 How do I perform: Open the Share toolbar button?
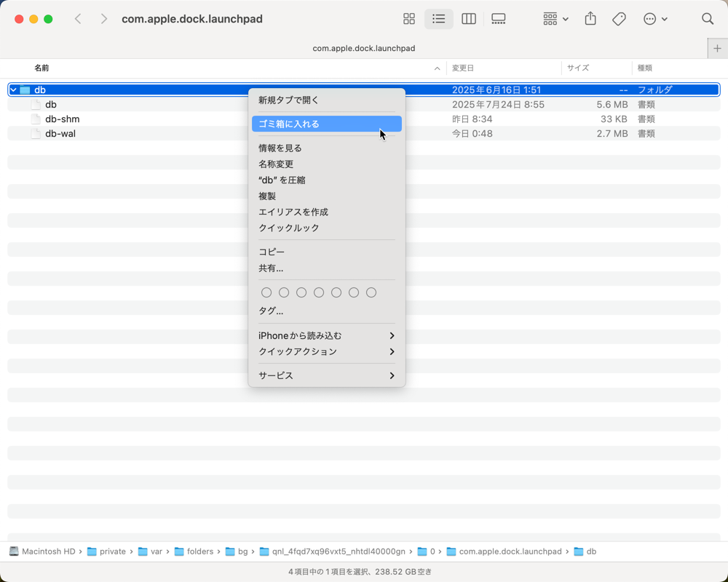click(x=590, y=19)
